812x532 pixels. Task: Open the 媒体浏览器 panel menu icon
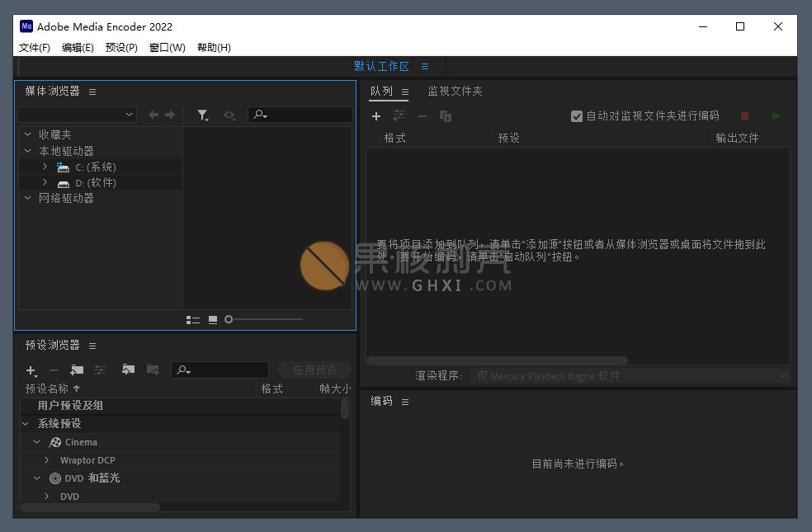(92, 92)
